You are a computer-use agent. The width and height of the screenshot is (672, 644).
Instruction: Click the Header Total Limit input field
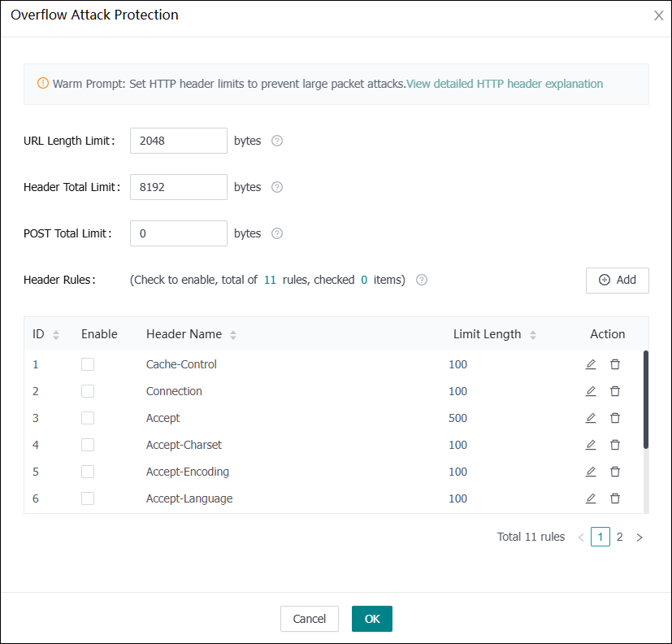click(178, 187)
